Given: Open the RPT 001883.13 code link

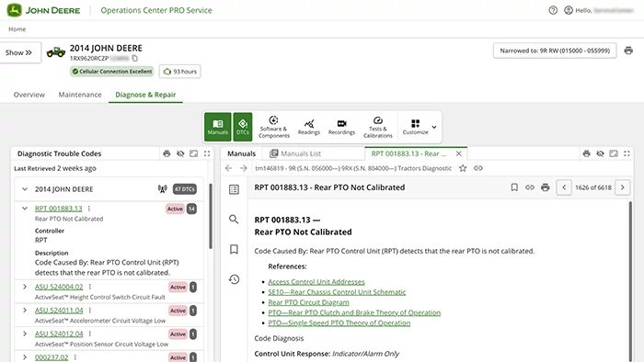Looking at the screenshot, I should click(x=58, y=209).
